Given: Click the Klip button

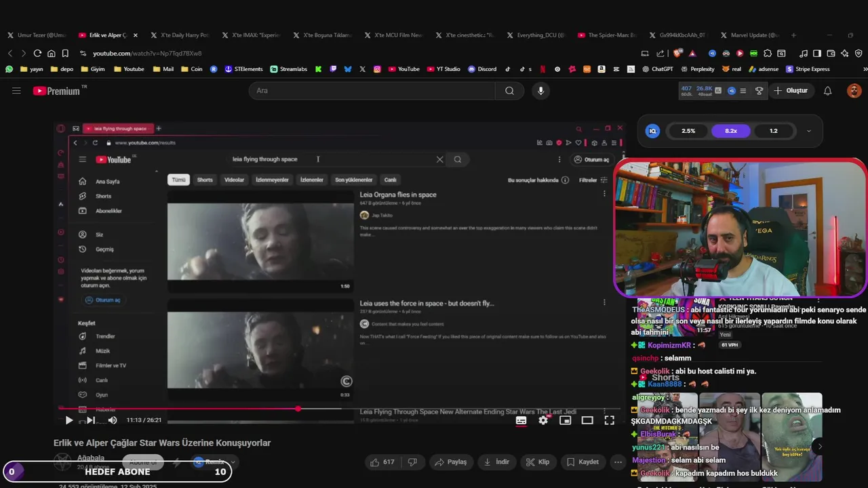Looking at the screenshot, I should (538, 462).
